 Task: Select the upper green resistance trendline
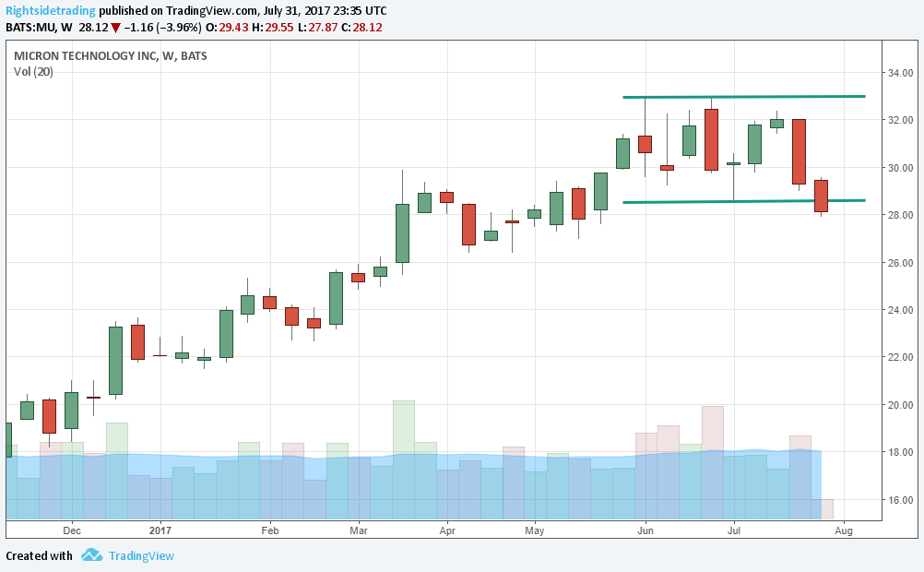(744, 96)
